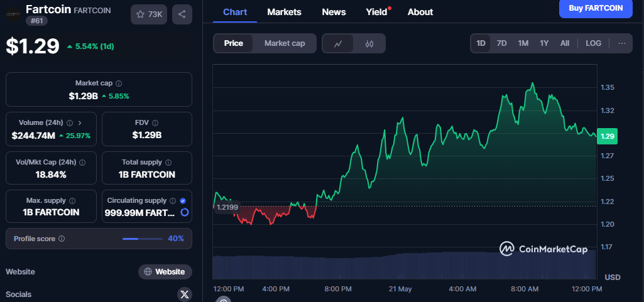Viewport: 644px width, 302px height.
Task: Select the 1M time range
Action: click(x=523, y=43)
